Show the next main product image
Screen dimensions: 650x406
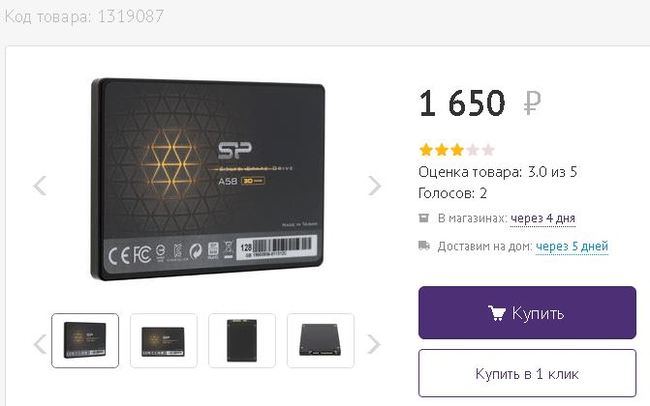pos(374,185)
